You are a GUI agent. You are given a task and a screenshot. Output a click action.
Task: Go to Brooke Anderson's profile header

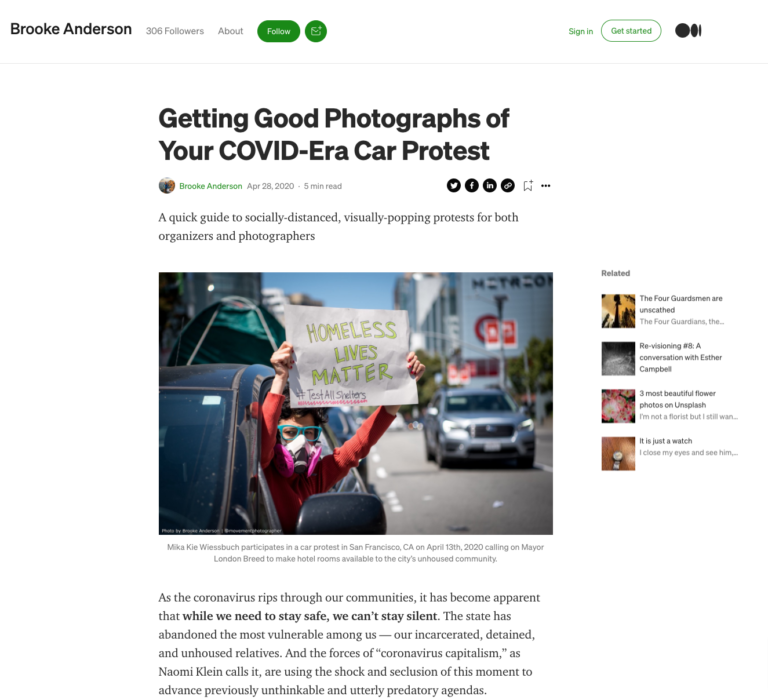(71, 29)
